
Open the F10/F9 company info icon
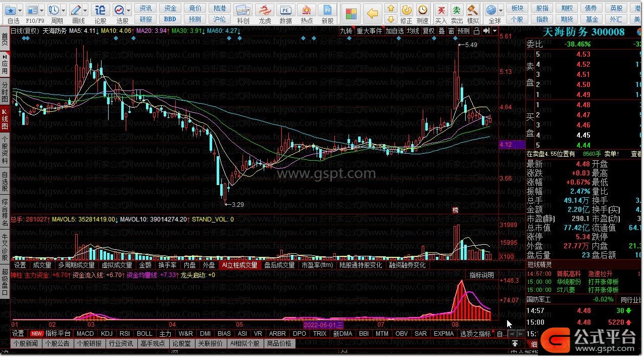point(32,10)
